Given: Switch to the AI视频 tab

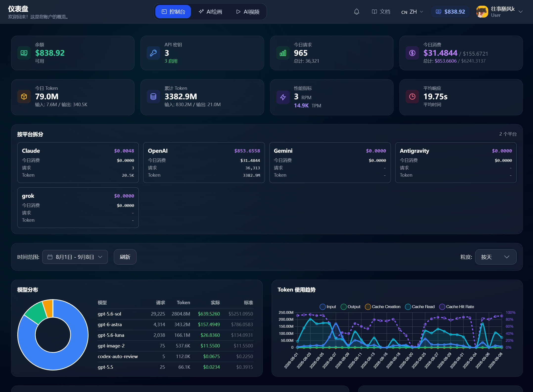Looking at the screenshot, I should [248, 12].
